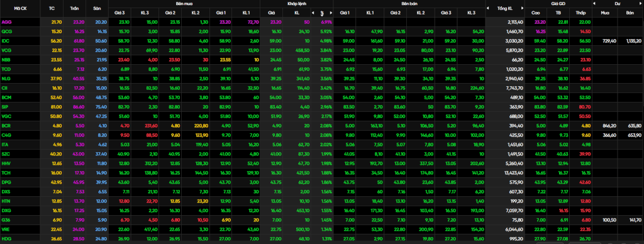This screenshot has width=644, height=244.
Task: Click IDC percent change 4.98%
Action: tap(326, 41)
